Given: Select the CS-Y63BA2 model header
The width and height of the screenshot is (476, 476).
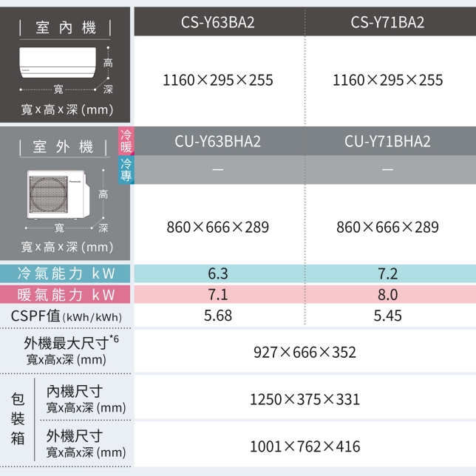Looking at the screenshot, I should 217,22.
